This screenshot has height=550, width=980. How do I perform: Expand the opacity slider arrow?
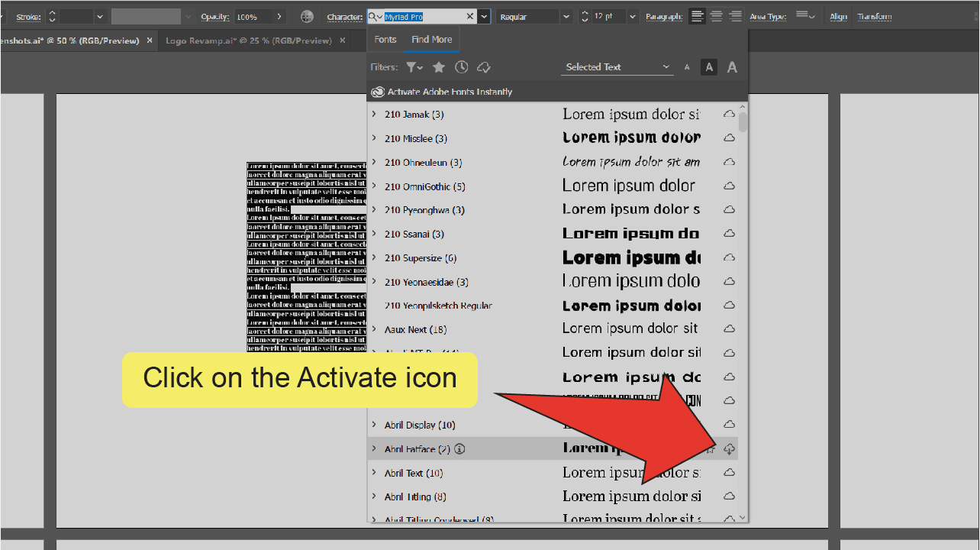coord(279,16)
